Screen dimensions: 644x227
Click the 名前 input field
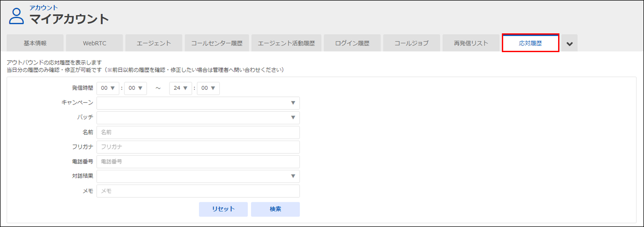coord(198,132)
